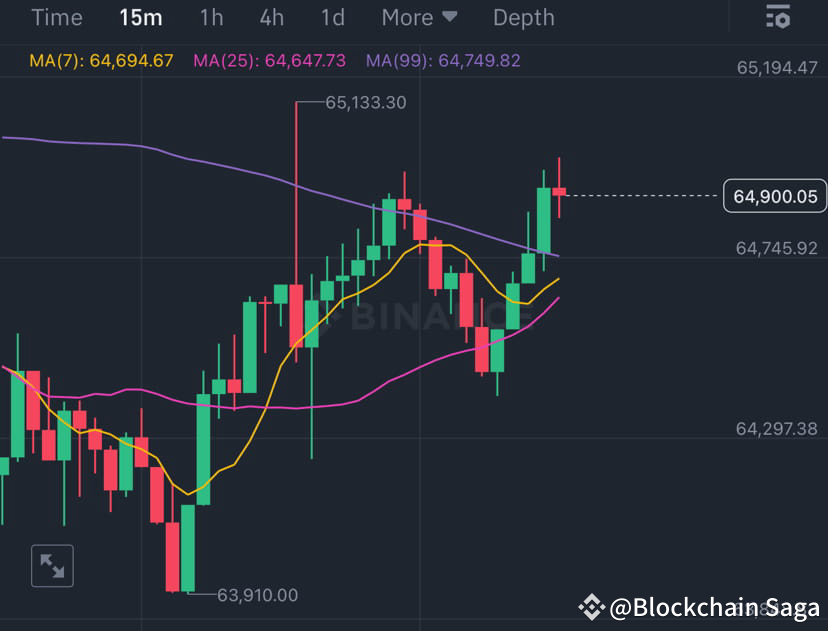This screenshot has height=631, width=828.
Task: Click the current price tag 64,900.05
Action: [775, 196]
